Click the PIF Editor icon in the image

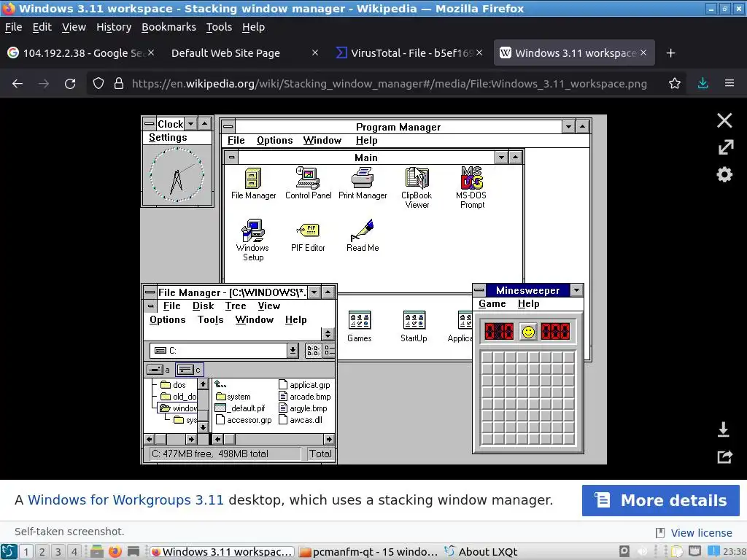click(x=308, y=237)
